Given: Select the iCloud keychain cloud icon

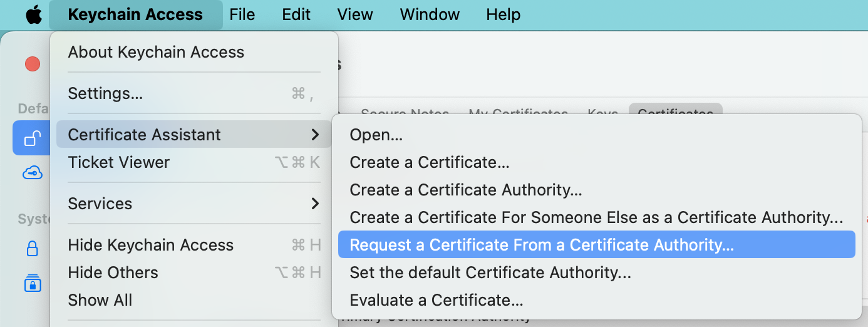Looking at the screenshot, I should click(32, 173).
